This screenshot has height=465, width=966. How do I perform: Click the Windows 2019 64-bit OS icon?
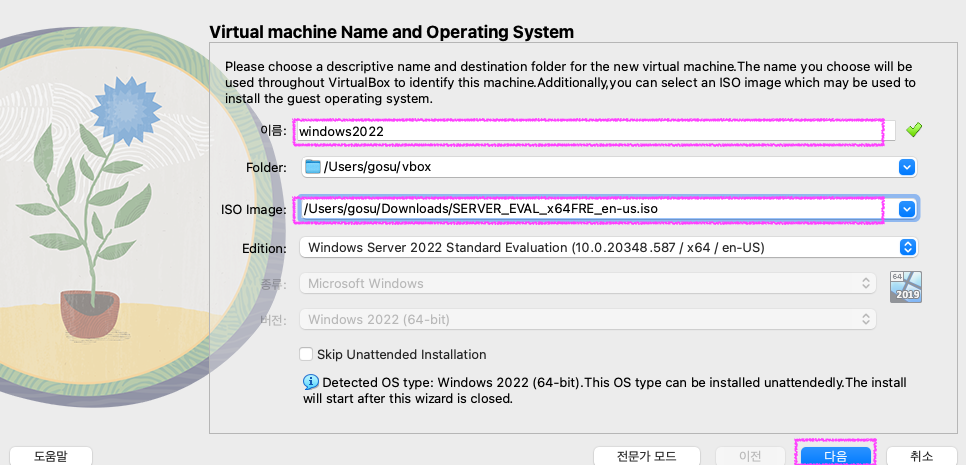(x=906, y=286)
